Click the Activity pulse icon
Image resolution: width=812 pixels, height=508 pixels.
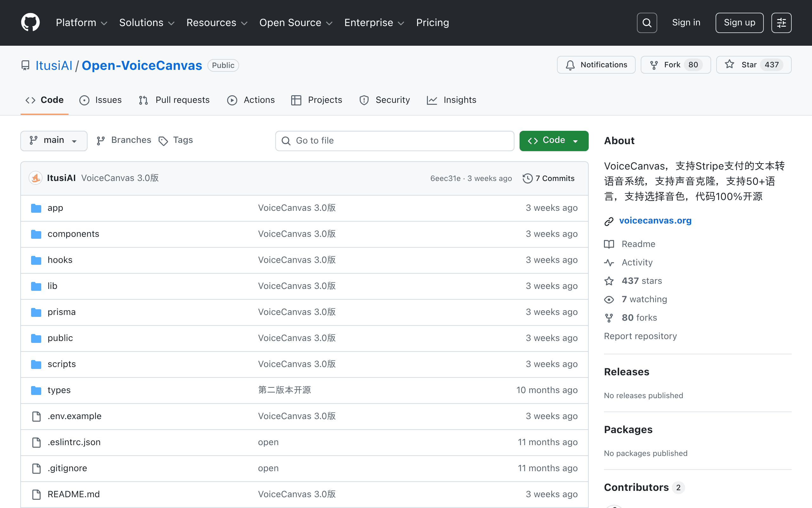609,263
